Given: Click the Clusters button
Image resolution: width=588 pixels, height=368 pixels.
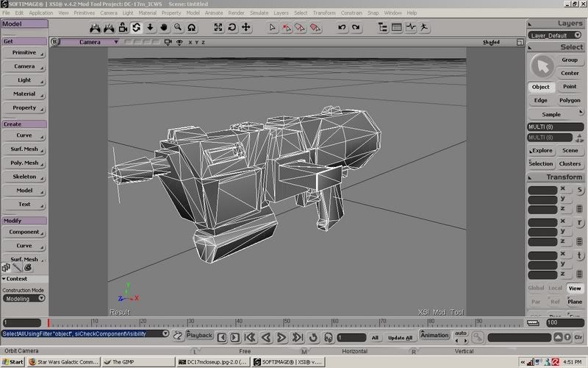Looking at the screenshot, I should [570, 163].
